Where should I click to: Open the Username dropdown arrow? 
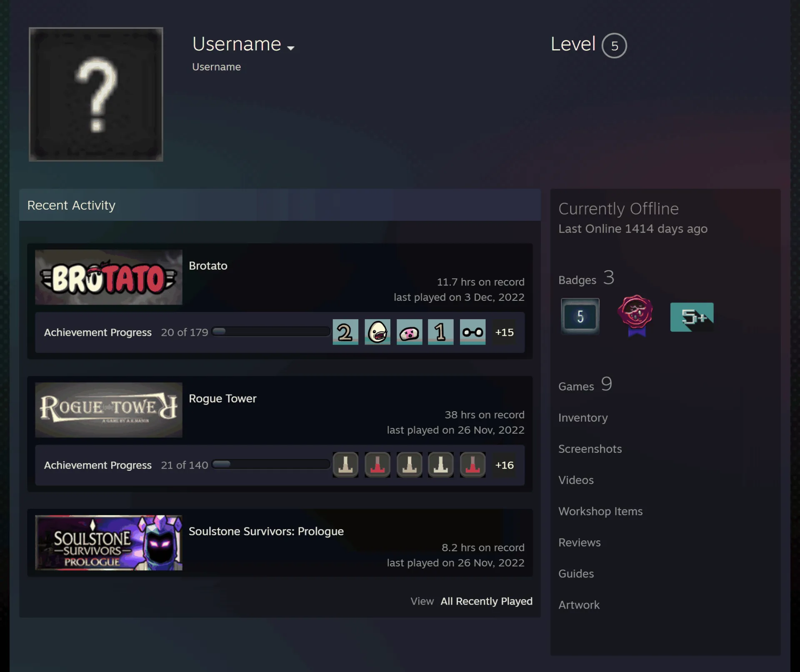(291, 48)
